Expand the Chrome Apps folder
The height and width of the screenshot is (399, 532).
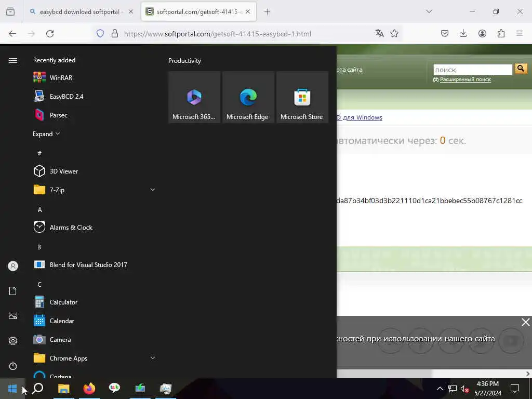click(x=95, y=358)
